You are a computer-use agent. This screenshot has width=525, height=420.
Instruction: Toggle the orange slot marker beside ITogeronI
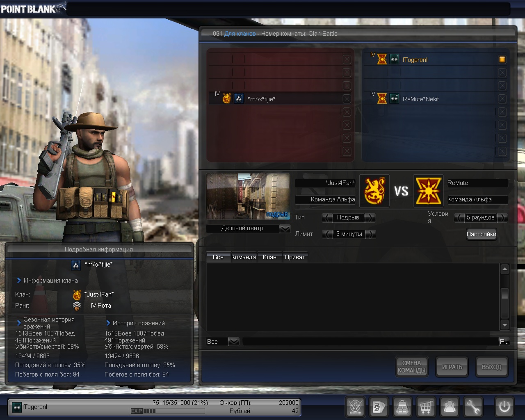(x=502, y=59)
